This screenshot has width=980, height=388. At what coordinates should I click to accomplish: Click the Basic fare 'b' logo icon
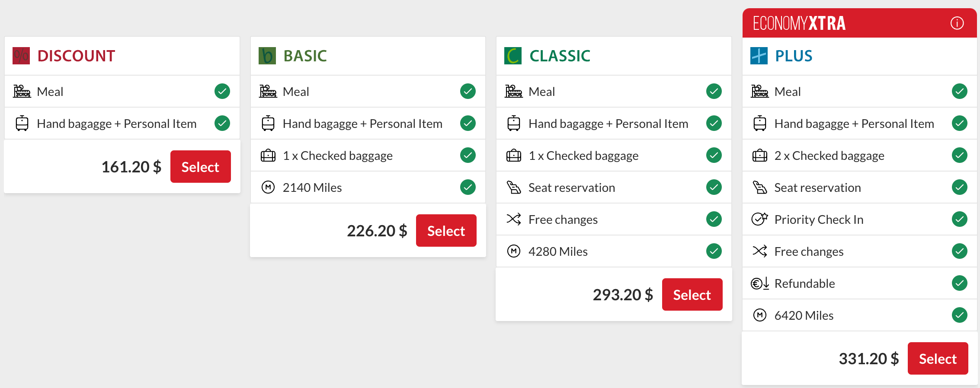pos(267,56)
